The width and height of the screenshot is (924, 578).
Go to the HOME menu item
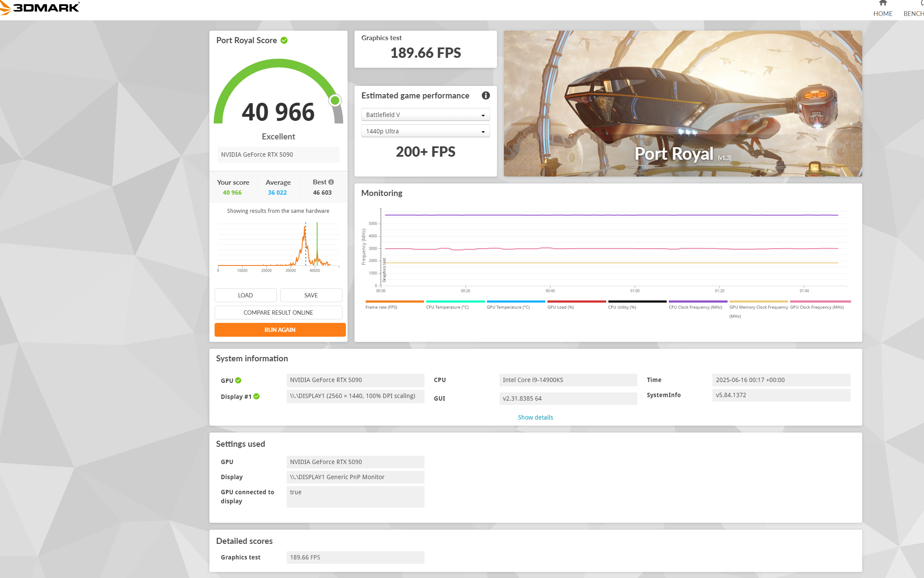(x=883, y=13)
